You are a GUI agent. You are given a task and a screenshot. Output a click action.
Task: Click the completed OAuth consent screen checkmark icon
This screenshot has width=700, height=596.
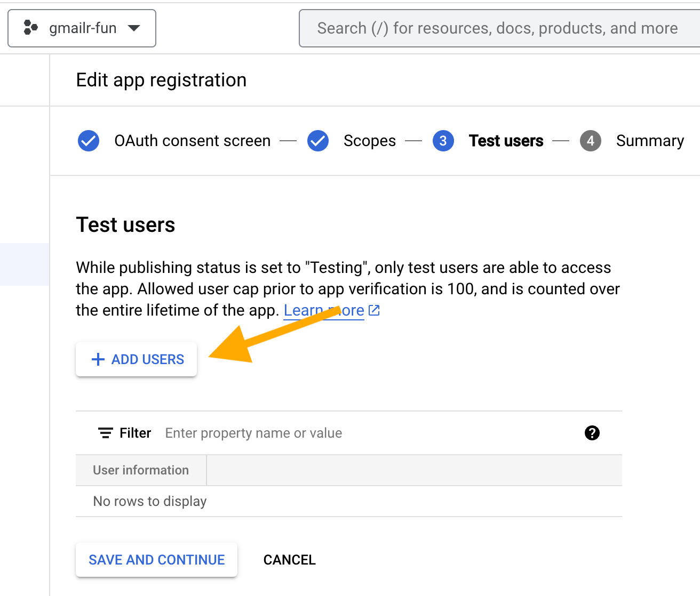89,141
